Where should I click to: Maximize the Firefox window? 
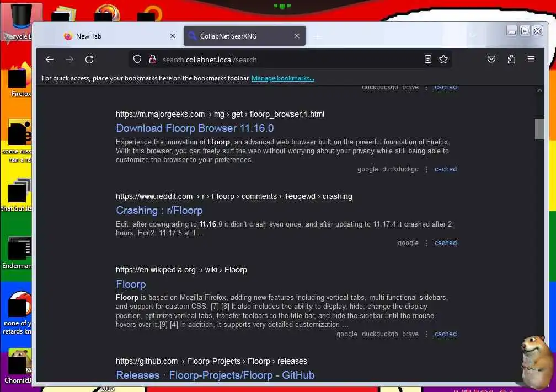(x=525, y=31)
